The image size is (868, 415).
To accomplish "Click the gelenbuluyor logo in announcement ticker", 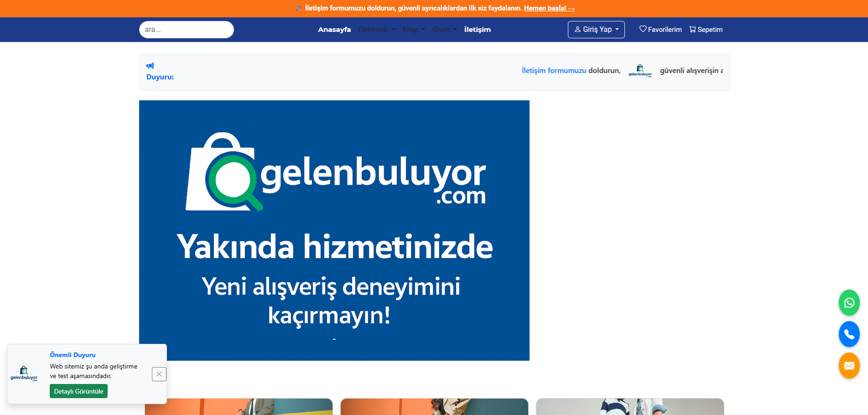I will tap(640, 71).
